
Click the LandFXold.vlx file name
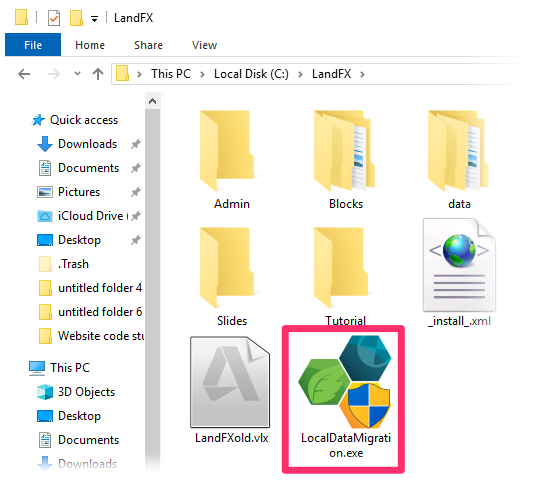click(x=231, y=438)
